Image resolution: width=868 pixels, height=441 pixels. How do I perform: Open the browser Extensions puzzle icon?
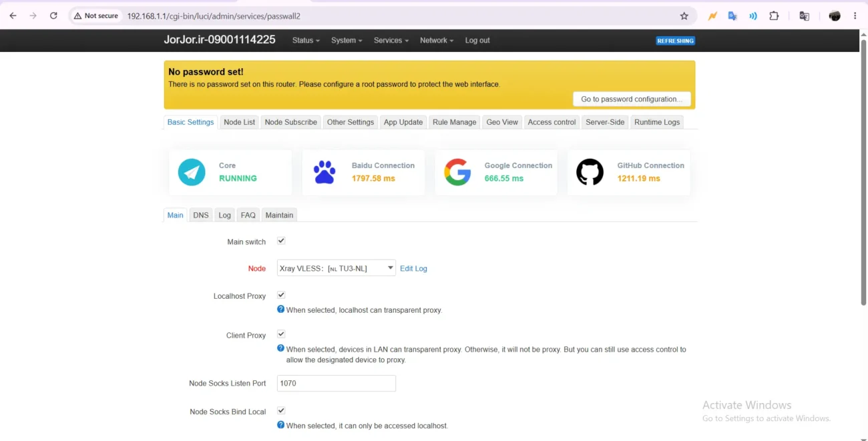[x=774, y=16]
